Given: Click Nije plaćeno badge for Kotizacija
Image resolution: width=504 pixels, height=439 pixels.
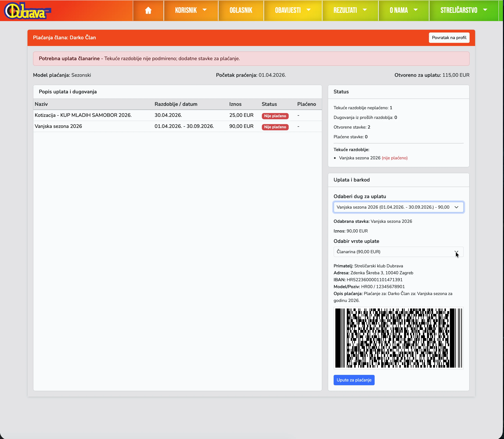Looking at the screenshot, I should (275, 116).
